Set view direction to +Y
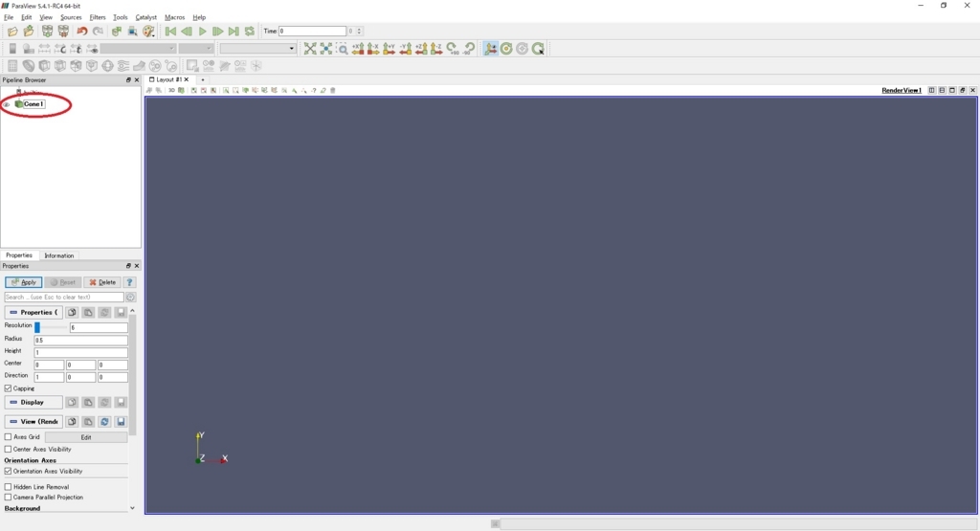 pos(389,49)
